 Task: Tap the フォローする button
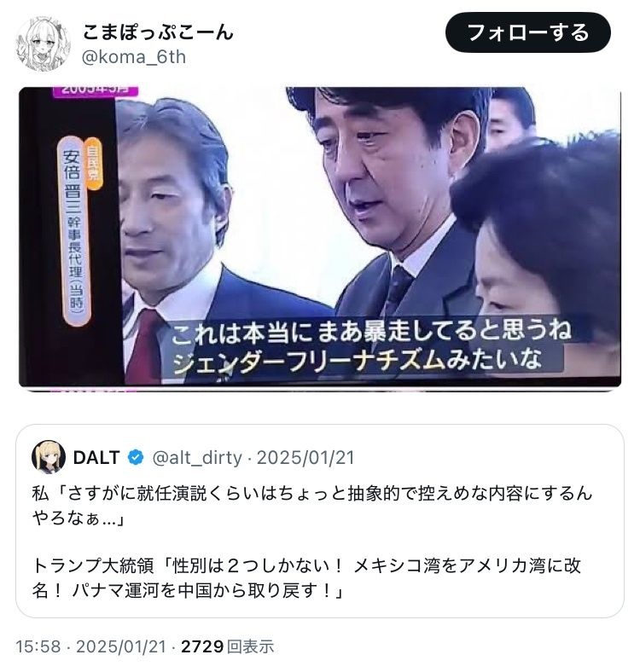[527, 32]
